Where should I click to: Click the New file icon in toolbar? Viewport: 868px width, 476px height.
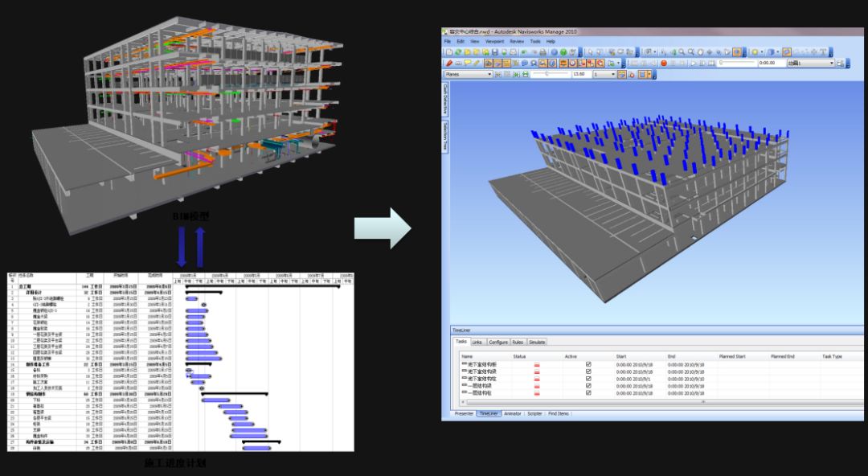448,51
